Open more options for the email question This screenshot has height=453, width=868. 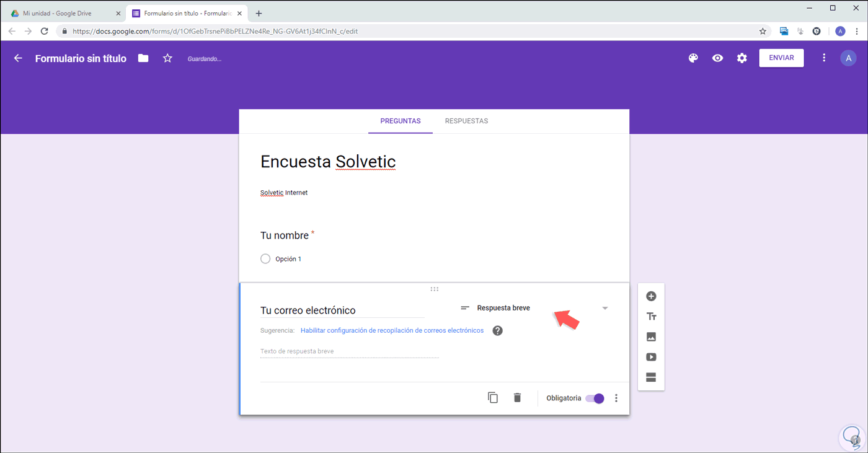coord(616,398)
